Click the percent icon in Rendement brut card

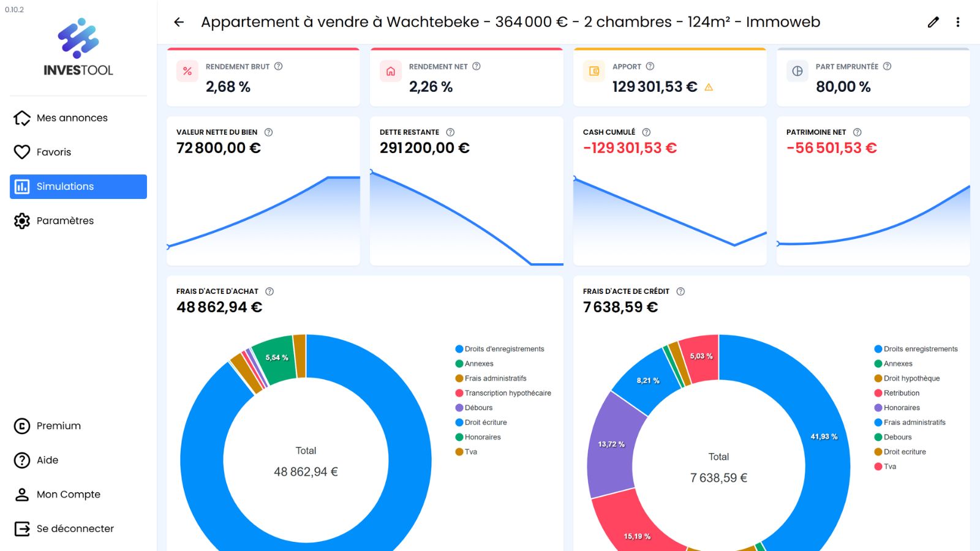(x=187, y=71)
